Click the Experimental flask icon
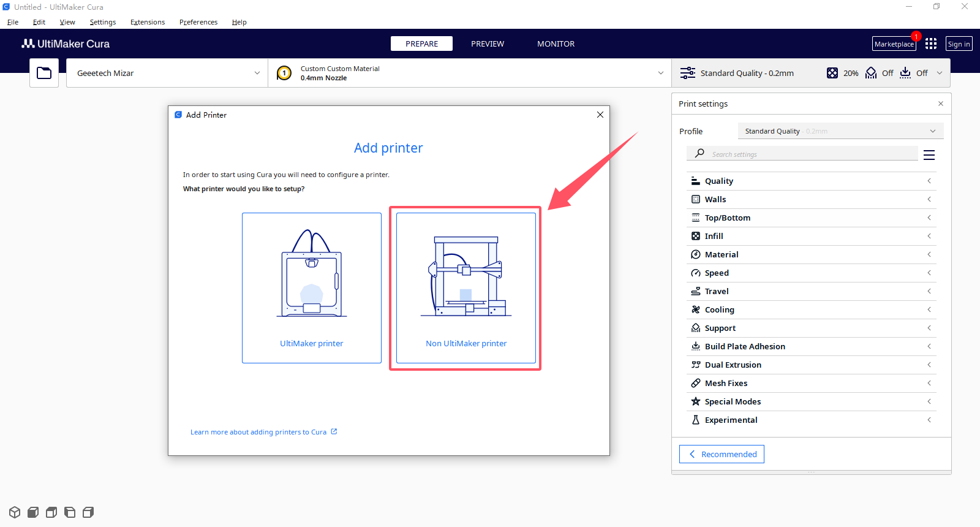 coord(696,420)
